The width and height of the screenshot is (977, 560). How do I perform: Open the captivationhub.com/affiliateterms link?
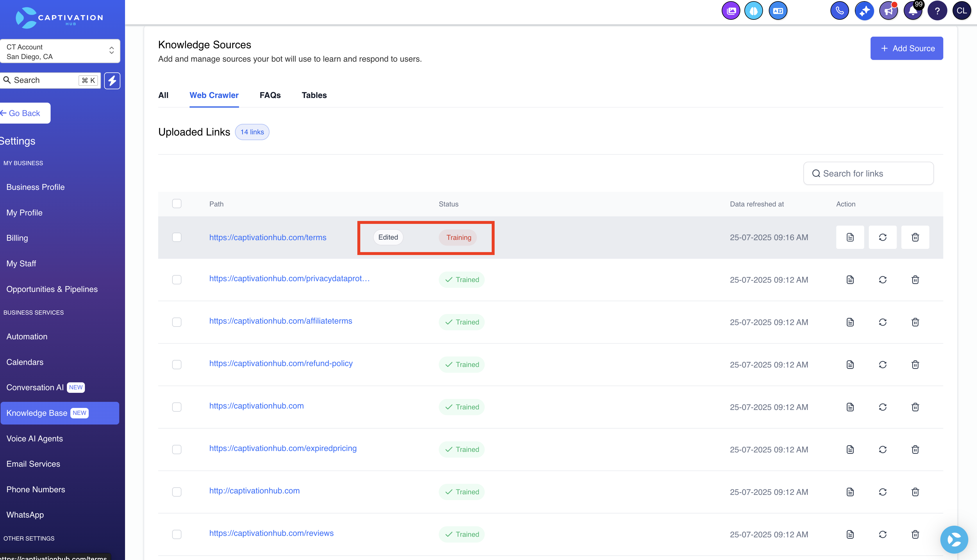point(280,321)
